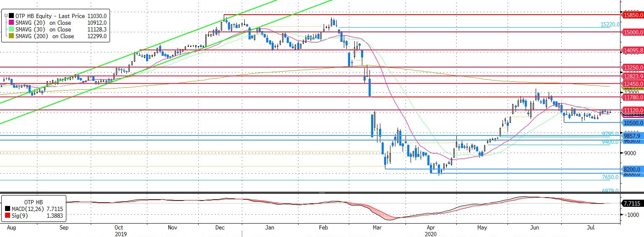This screenshot has width=644, height=237.
Task: Click the -1000 MACD axis tick
Action: (x=632, y=214)
